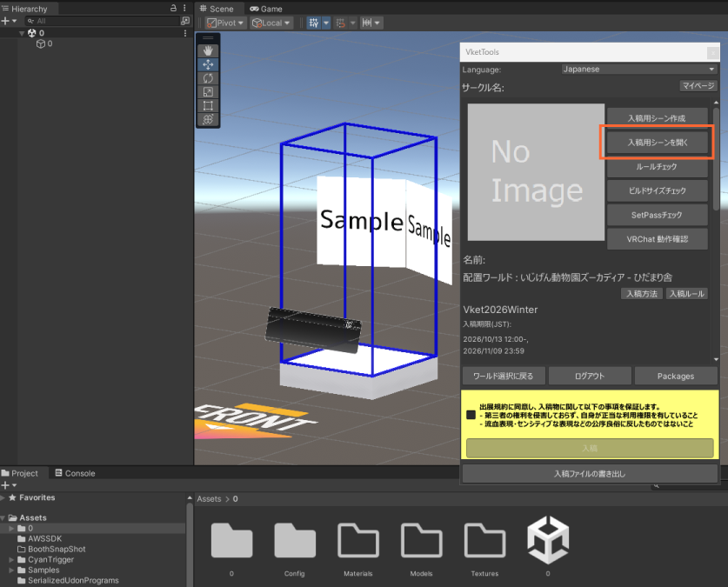
Task: Open scene 0 three-dot context menu
Action: [x=185, y=33]
